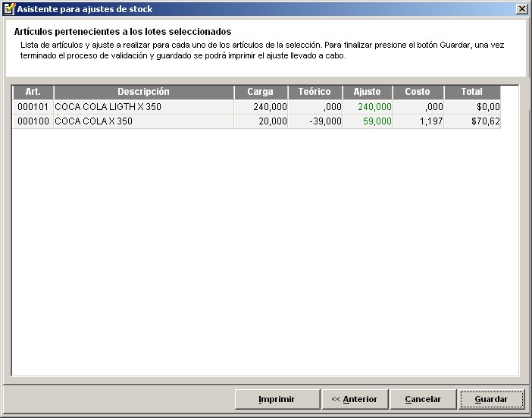Sort by the Art. column header
Viewport: 532px width, 418px height.
[x=33, y=92]
